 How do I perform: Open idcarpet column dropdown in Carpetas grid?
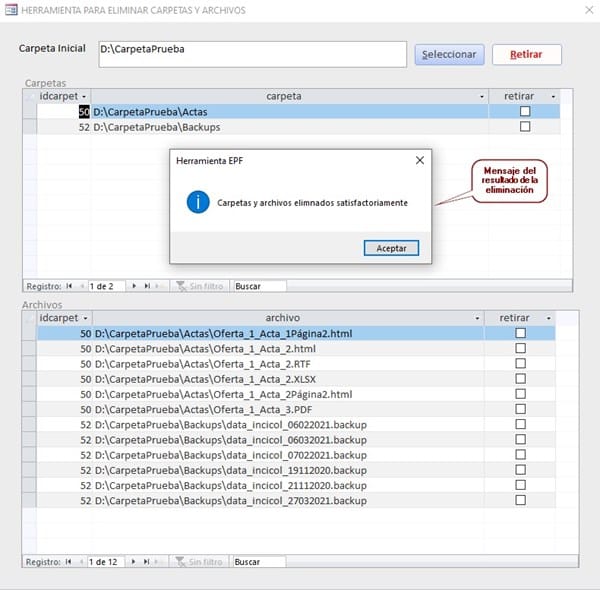[x=84, y=96]
